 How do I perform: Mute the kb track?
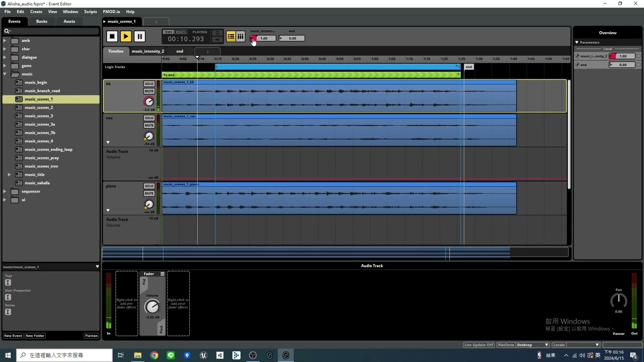(149, 91)
